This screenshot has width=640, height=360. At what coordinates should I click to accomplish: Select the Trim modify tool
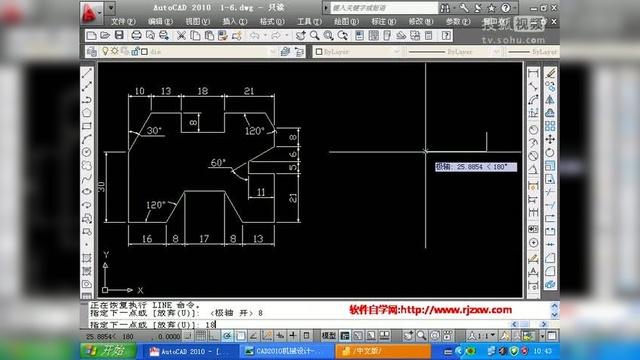click(550, 192)
